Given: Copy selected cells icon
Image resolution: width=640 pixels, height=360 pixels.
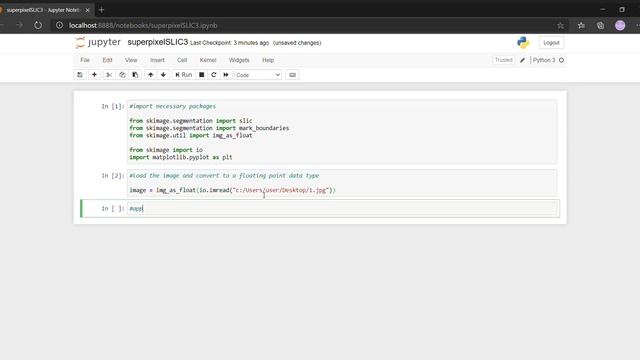Looking at the screenshot, I should (122, 75).
